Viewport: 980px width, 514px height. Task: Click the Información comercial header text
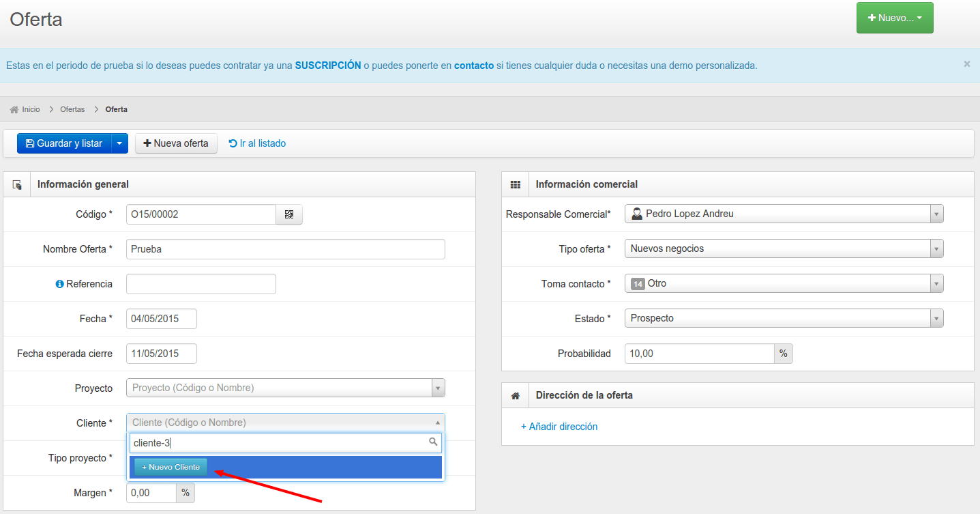tap(586, 184)
